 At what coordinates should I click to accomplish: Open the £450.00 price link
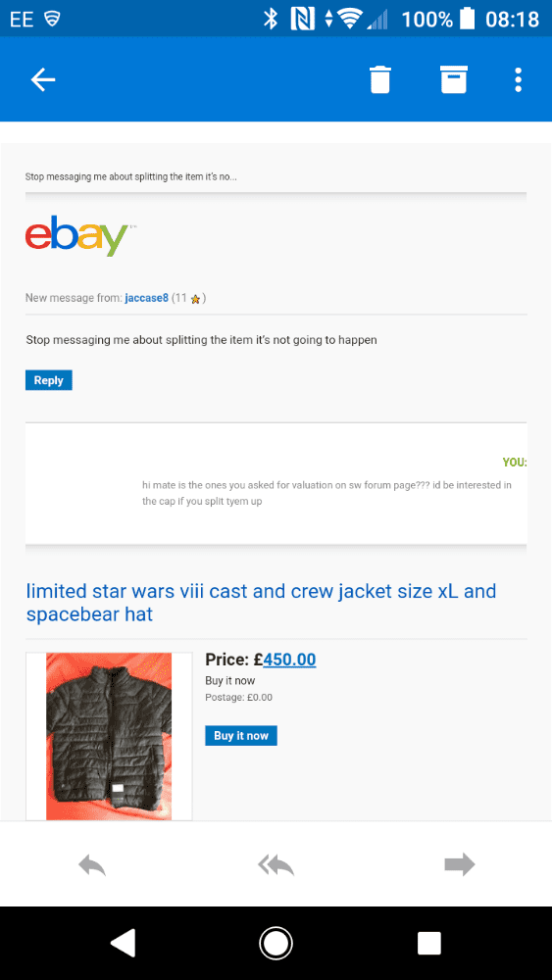click(289, 660)
